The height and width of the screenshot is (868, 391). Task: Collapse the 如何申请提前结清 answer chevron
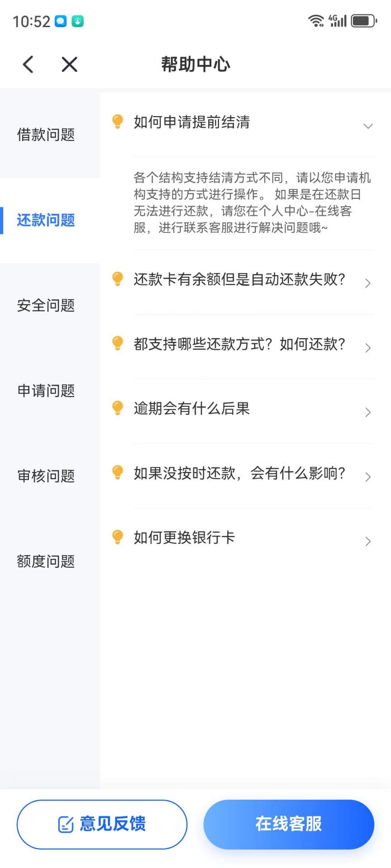368,126
